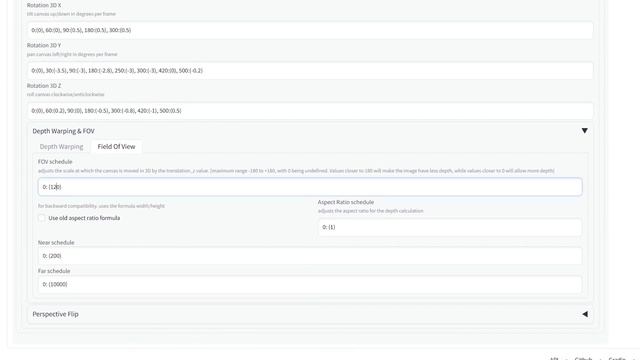Click the Near schedule label

click(56, 242)
